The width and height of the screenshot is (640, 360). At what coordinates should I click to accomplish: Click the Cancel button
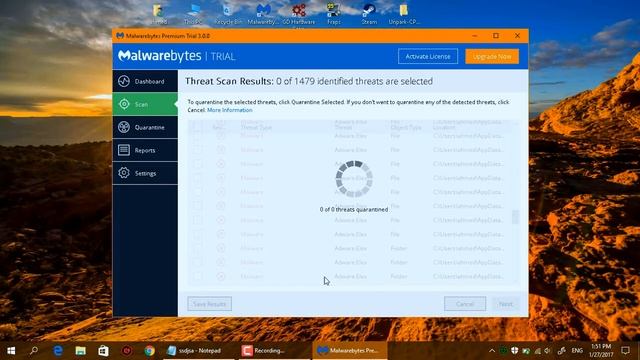465,304
